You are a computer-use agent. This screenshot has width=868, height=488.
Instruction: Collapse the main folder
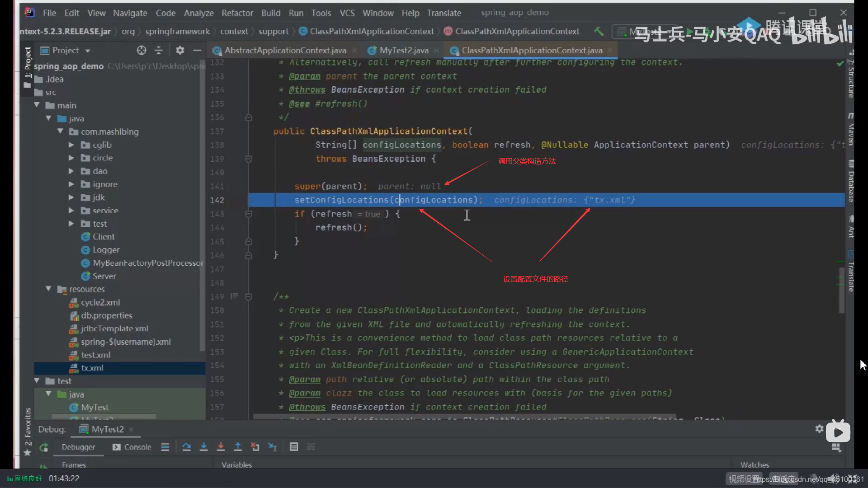point(37,105)
